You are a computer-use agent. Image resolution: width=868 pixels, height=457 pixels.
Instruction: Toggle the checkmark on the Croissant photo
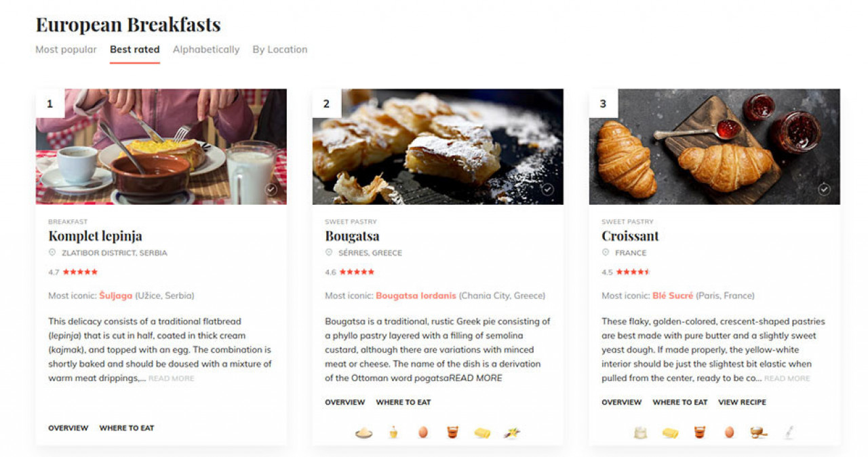point(825,190)
